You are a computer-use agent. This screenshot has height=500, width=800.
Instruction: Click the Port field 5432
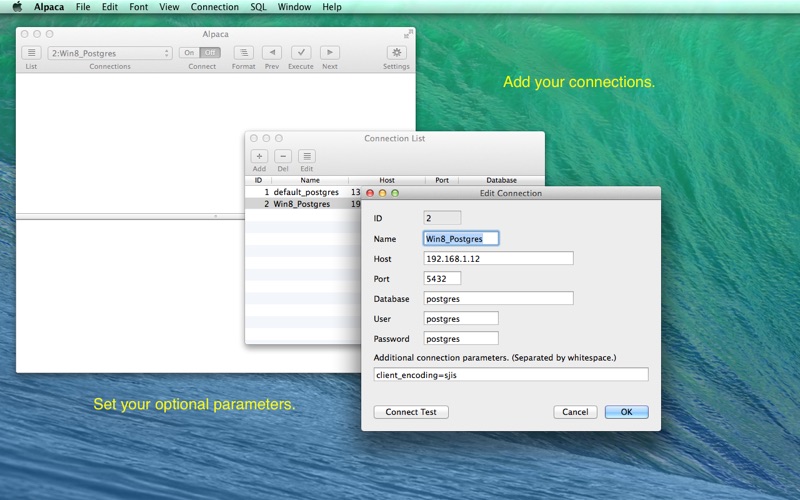[x=442, y=279]
